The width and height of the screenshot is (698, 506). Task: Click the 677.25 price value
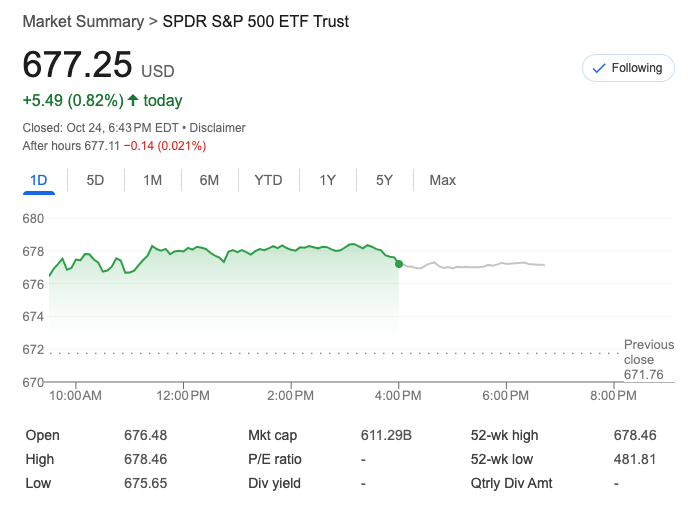click(x=77, y=64)
